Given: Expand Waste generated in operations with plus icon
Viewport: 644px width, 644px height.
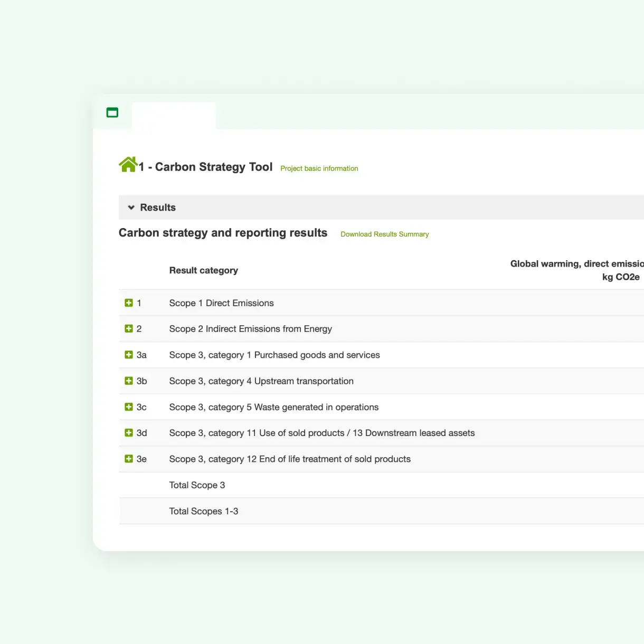Looking at the screenshot, I should tap(129, 406).
